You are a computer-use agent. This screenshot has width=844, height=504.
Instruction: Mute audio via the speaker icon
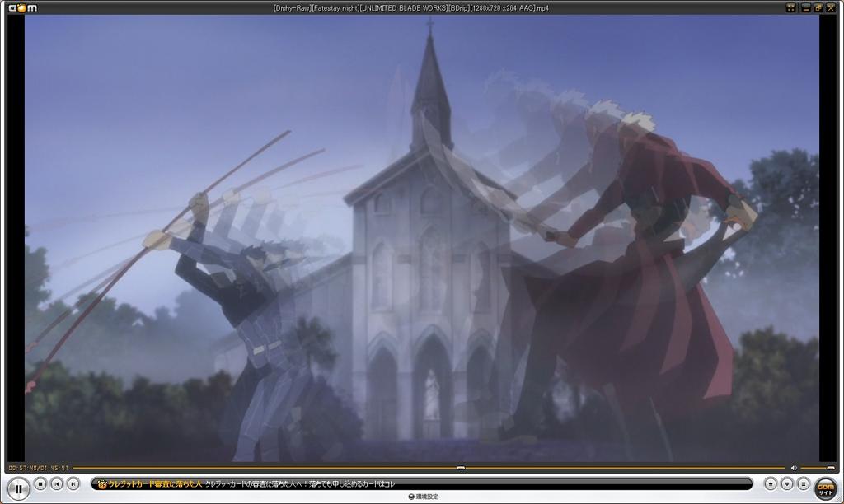point(794,468)
